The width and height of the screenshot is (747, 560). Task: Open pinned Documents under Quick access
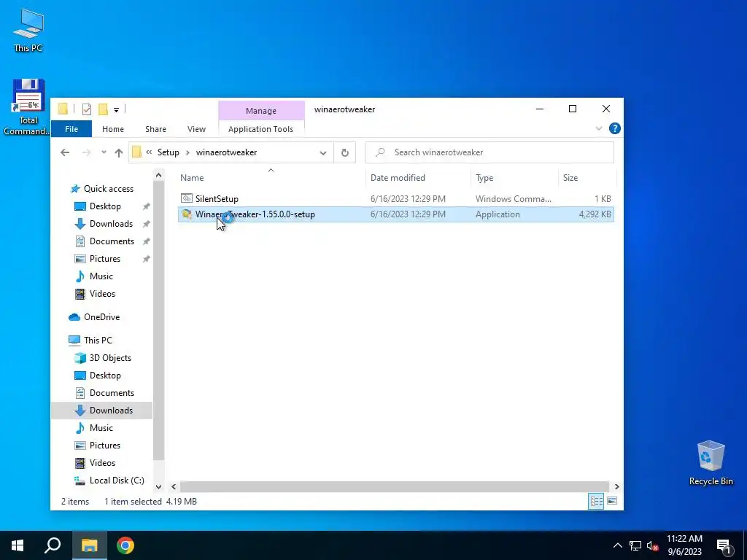(112, 241)
